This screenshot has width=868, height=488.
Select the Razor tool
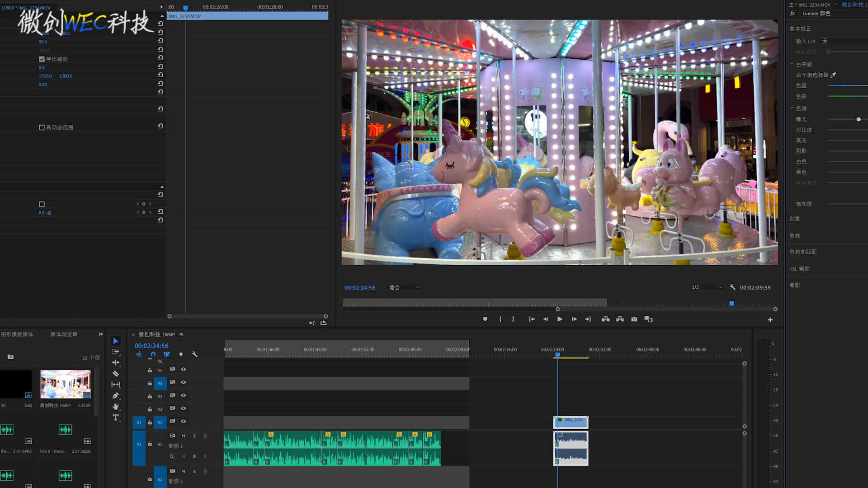click(x=116, y=374)
